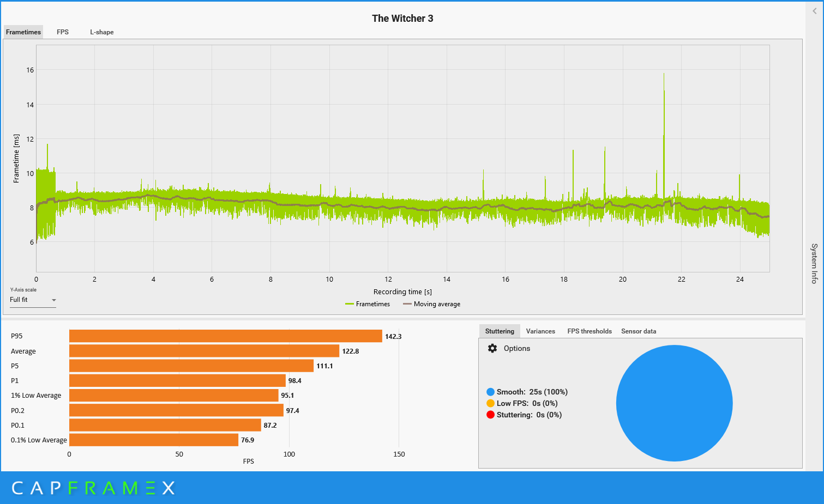The width and height of the screenshot is (824, 504).
Task: Click the blue Smooth legend dot
Action: coord(490,392)
